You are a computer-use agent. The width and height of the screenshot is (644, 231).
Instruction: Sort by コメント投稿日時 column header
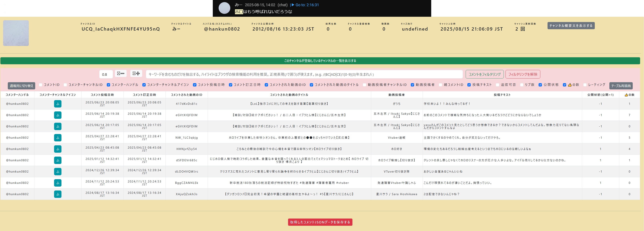click(x=102, y=95)
